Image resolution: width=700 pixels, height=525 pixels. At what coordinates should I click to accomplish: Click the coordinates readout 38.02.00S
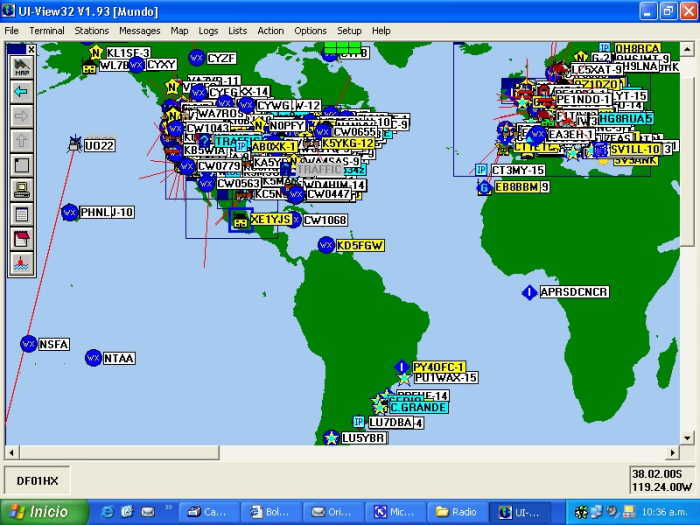657,474
